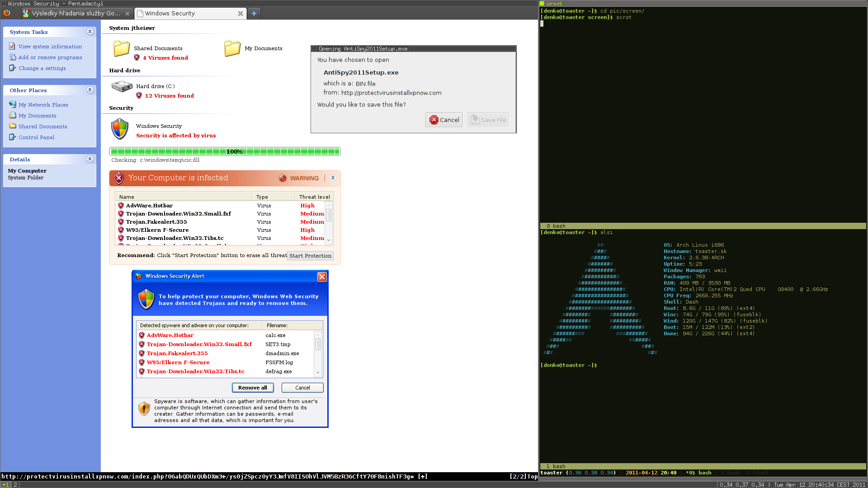
Task: Open the My Documents folder icon
Action: pyautogui.click(x=232, y=49)
